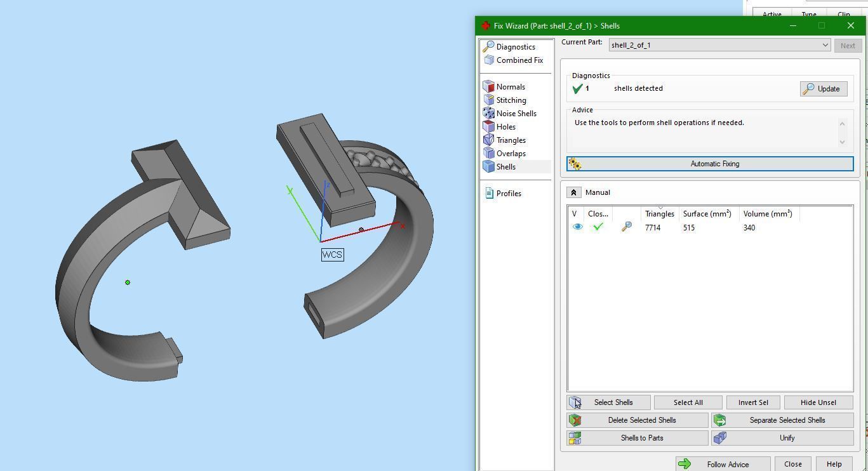Minimize the Fix Wizard window

click(x=792, y=26)
